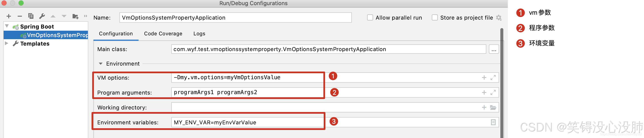This screenshot has height=138, width=644.
Task: Collapse the Environment section
Action: click(x=100, y=64)
